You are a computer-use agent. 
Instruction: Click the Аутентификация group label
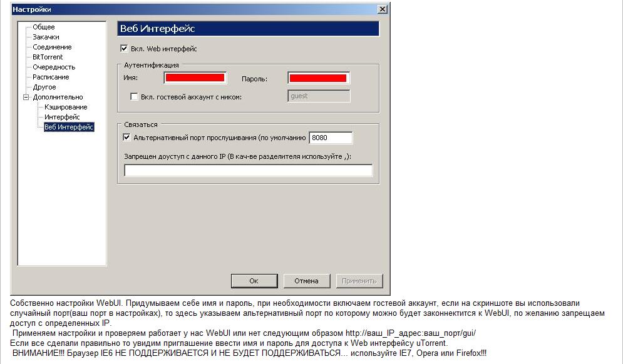click(152, 65)
